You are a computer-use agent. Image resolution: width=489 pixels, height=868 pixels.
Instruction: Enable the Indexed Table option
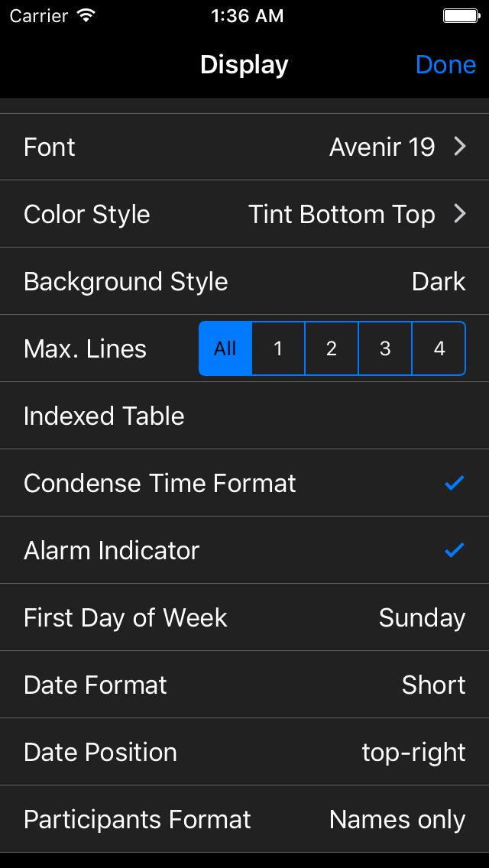(244, 416)
